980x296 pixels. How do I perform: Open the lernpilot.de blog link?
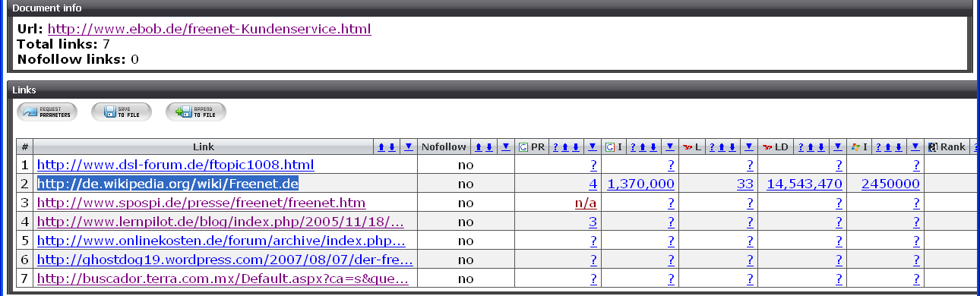tap(220, 222)
